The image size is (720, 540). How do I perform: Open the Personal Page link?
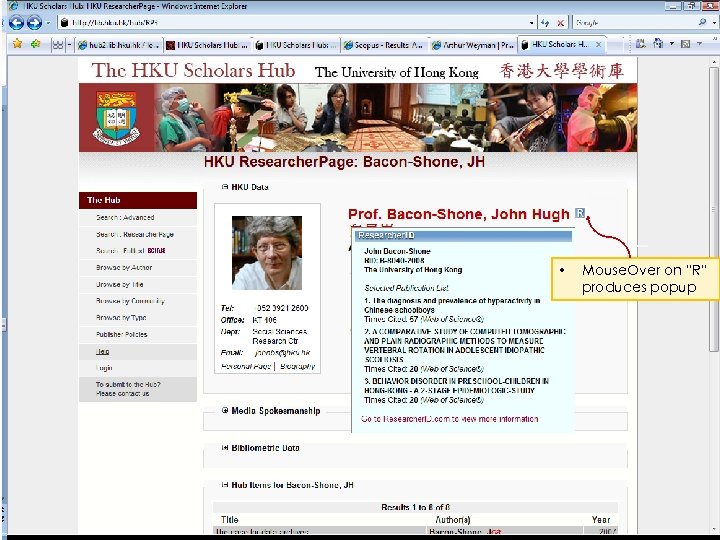[x=246, y=366]
